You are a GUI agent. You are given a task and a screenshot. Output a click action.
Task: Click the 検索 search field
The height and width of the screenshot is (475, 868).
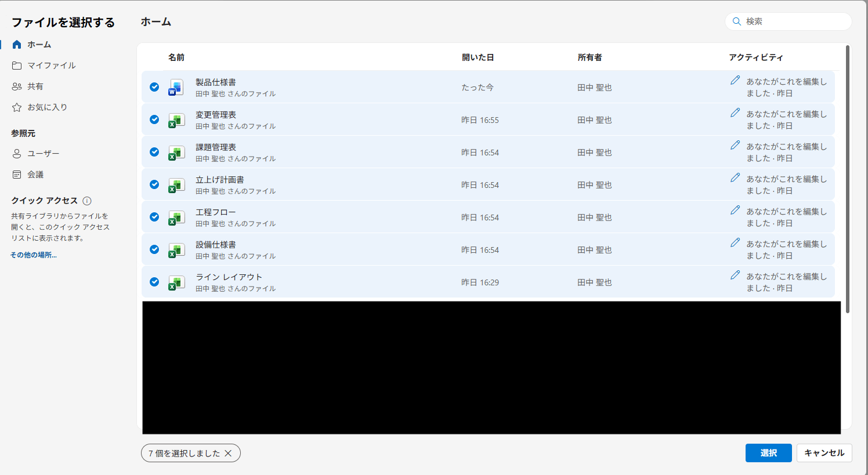pos(788,21)
